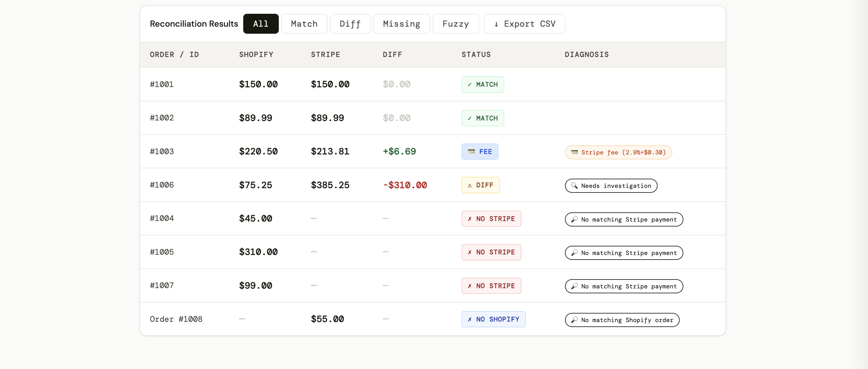
Task: Click the $45.00 Shopify amount
Action: coord(255,218)
